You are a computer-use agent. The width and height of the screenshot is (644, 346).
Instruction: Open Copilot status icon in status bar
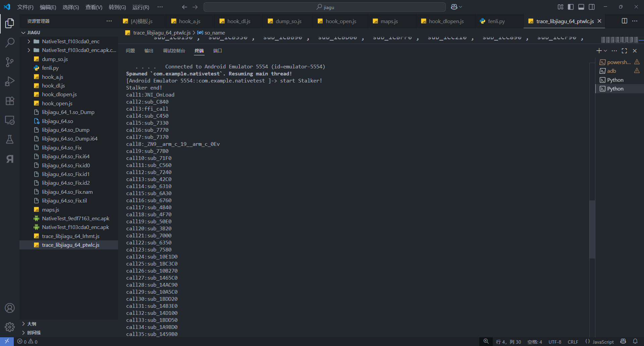point(623,342)
